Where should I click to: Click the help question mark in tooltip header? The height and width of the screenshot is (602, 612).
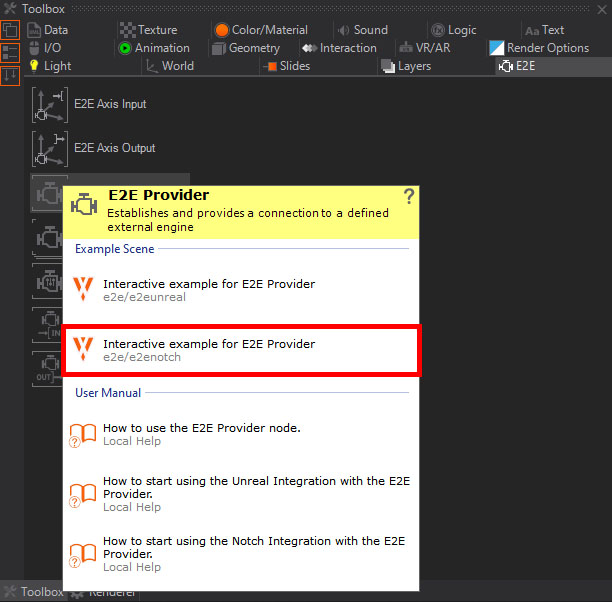[408, 196]
